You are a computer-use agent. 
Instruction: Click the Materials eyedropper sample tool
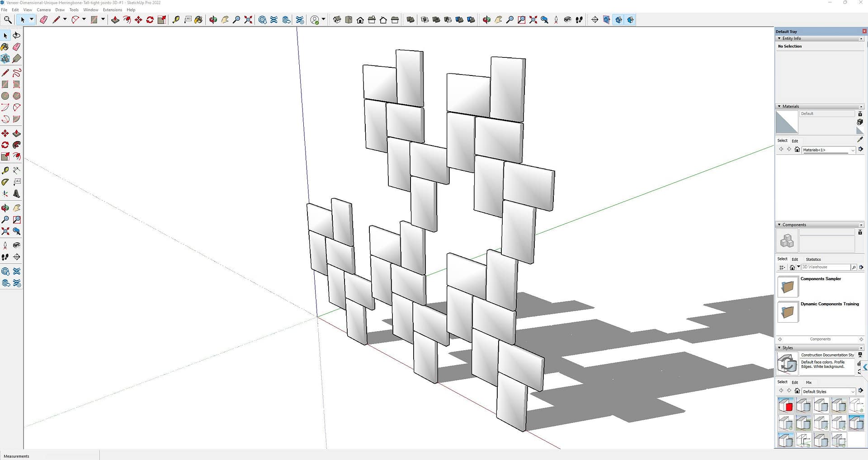pos(860,140)
